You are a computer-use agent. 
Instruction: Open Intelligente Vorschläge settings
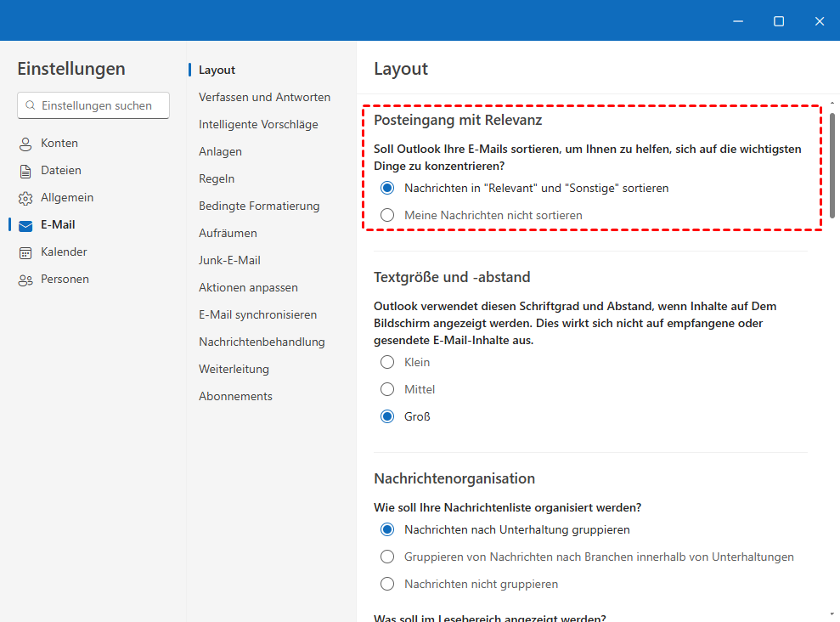pyautogui.click(x=258, y=125)
